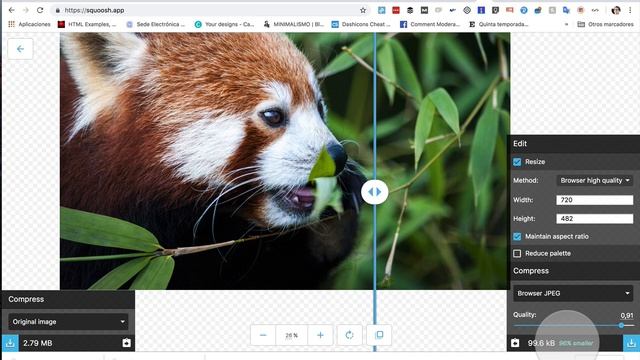The image size is (640, 360).
Task: Open the 'Quinta temporada' bookmark
Action: click(498, 24)
